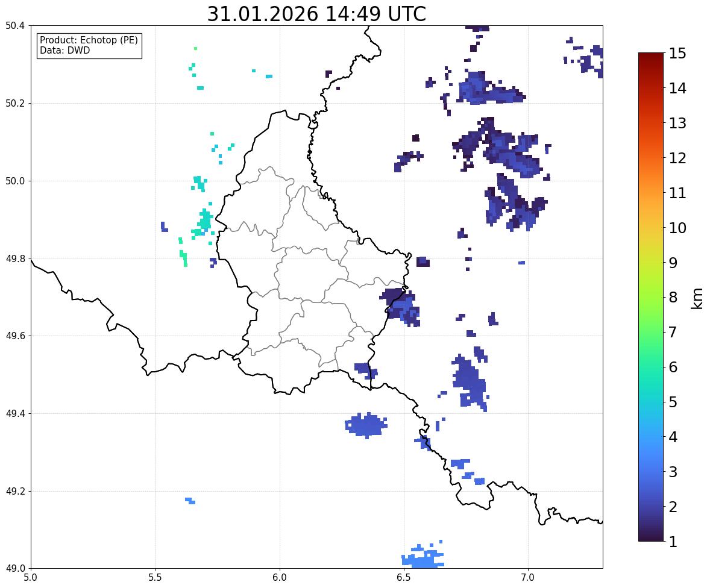710x588 pixels.
Task: Click the oval echo cell near 49.4 latitude
Action: [366, 425]
